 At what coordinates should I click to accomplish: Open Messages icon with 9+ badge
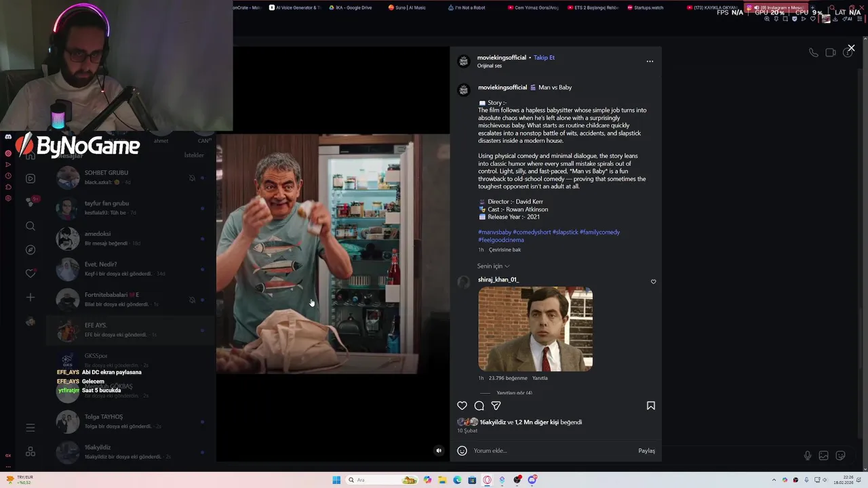[x=31, y=201]
